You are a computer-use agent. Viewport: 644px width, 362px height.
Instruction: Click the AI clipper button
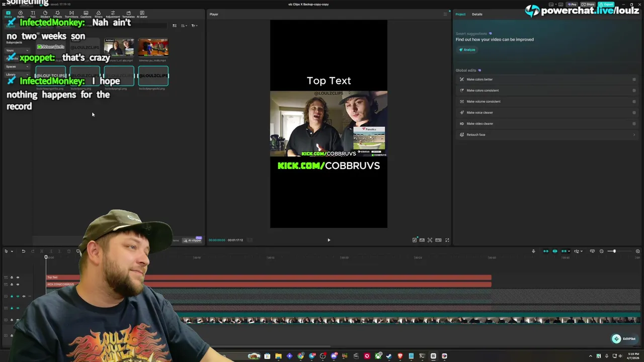[192, 240]
